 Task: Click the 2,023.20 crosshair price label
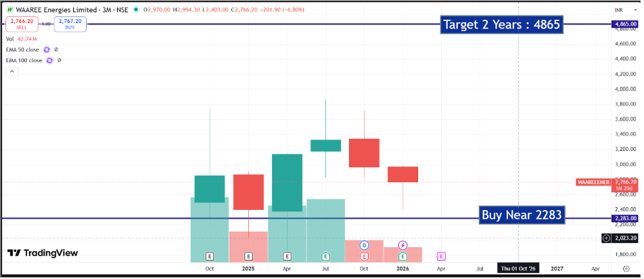626,238
